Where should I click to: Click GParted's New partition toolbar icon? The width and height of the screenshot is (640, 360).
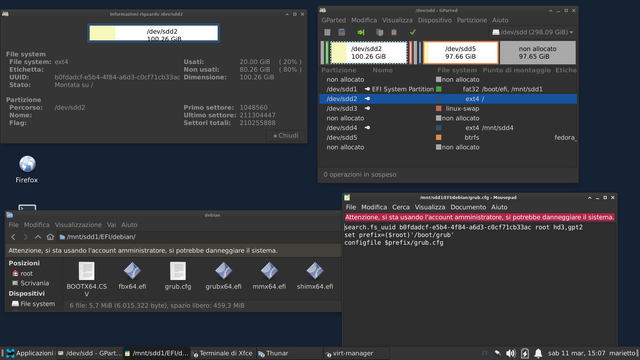point(327,32)
